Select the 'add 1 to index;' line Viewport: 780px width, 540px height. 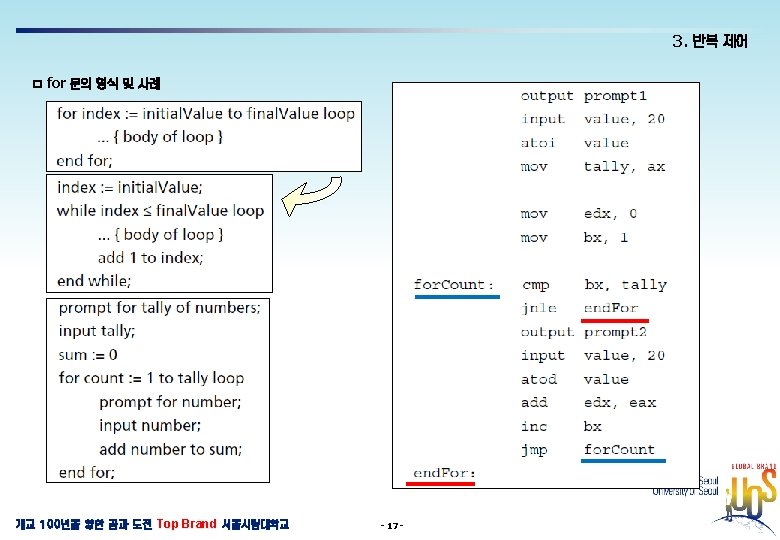(151, 258)
